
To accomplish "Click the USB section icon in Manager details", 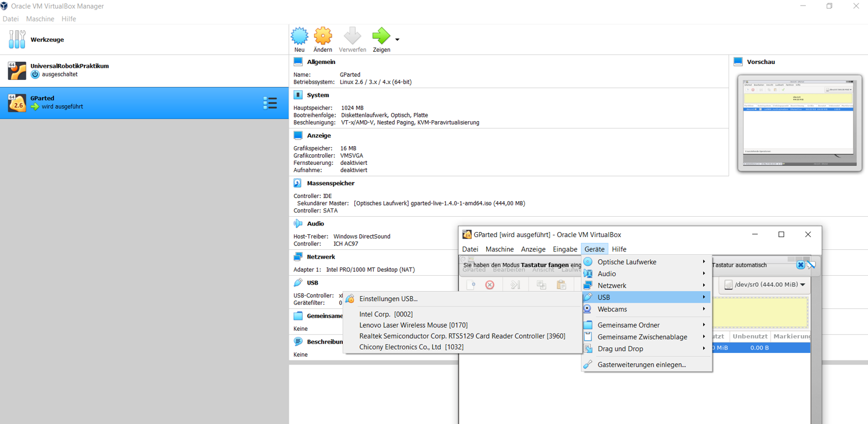I will click(x=298, y=282).
